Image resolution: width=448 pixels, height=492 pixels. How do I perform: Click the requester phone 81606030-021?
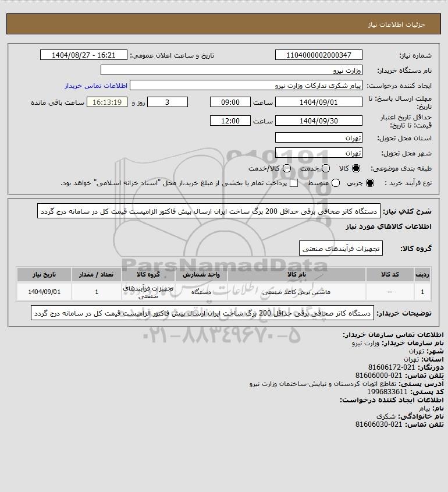coord(379,424)
